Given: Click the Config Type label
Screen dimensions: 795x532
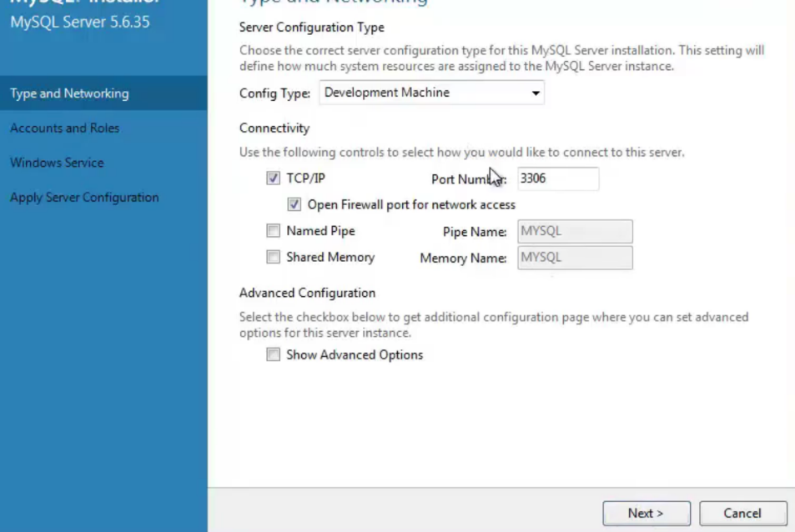Looking at the screenshot, I should pyautogui.click(x=274, y=93).
